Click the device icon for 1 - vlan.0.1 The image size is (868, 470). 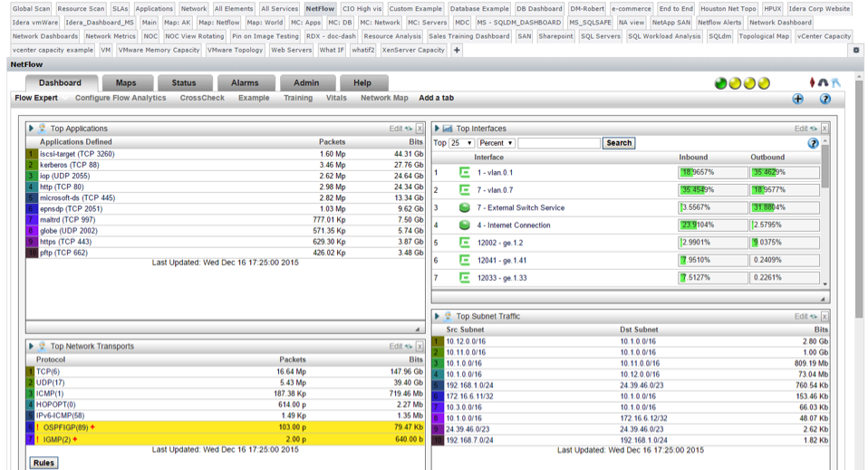click(x=465, y=173)
